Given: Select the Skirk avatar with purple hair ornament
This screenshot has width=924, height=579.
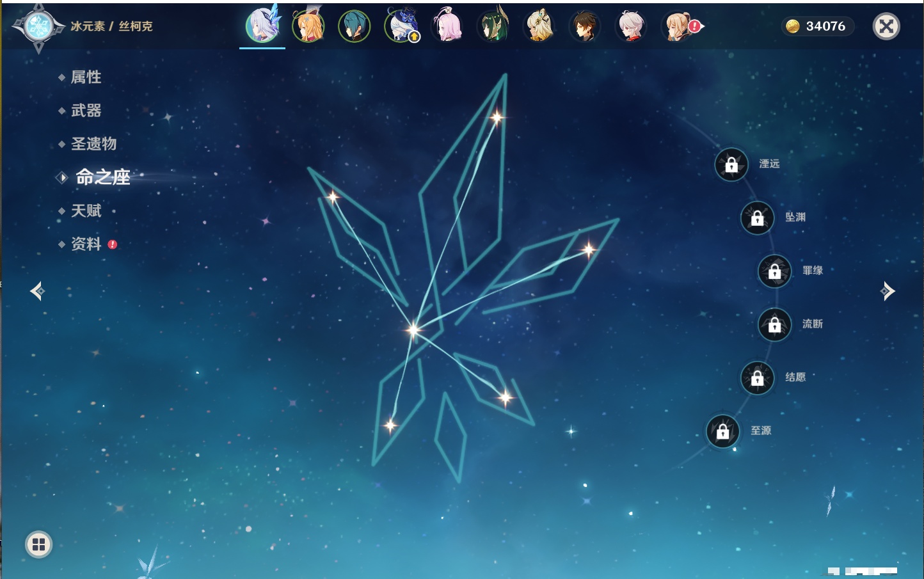Looking at the screenshot, I should 262,26.
